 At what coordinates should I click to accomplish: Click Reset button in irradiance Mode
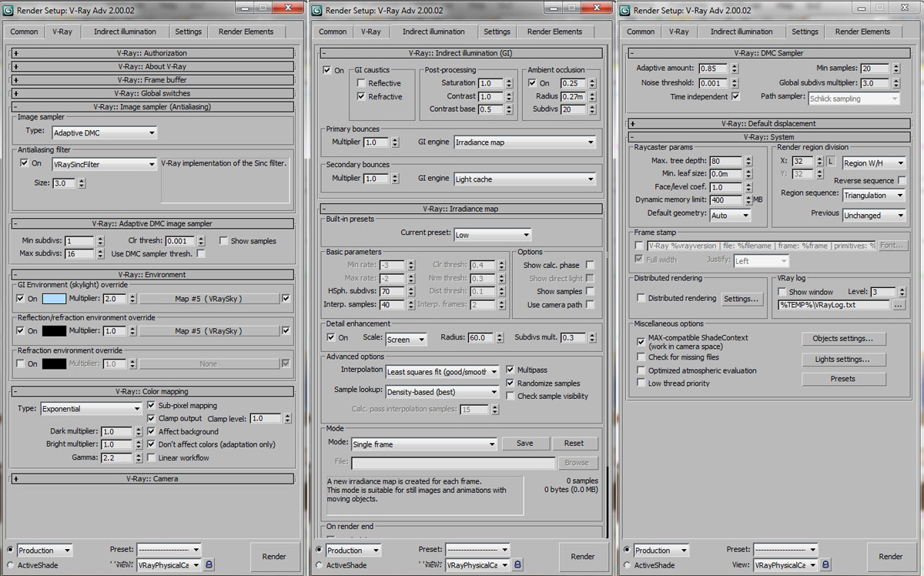click(x=574, y=444)
